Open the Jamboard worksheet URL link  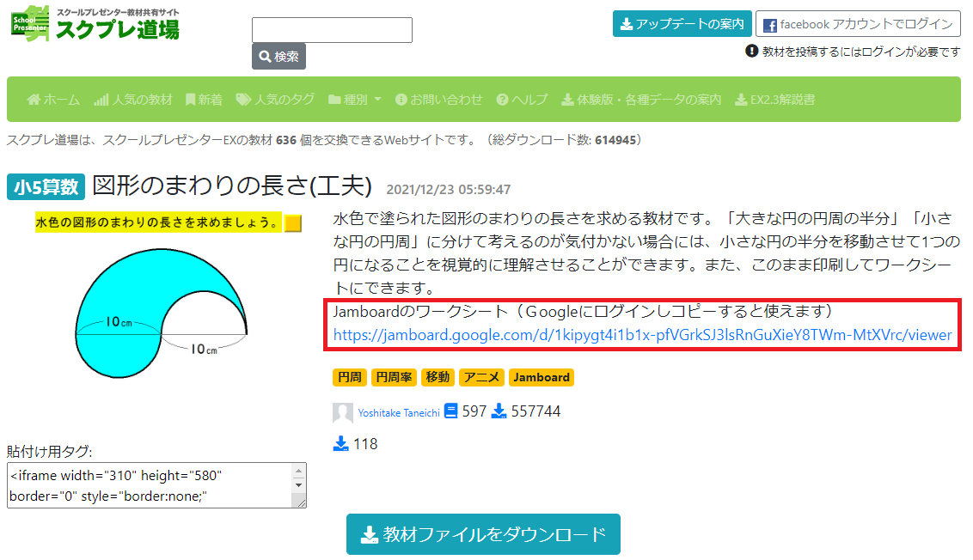pyautogui.click(x=642, y=335)
